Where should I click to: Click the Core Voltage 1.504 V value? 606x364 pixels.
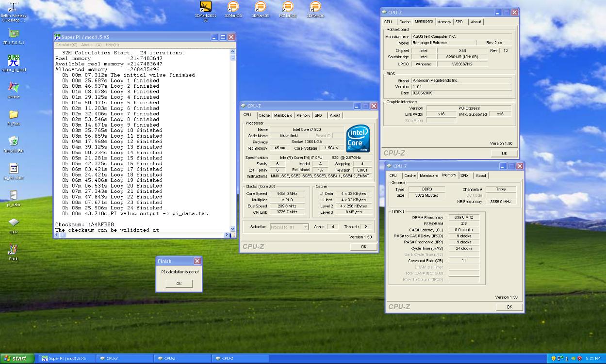(x=331, y=148)
